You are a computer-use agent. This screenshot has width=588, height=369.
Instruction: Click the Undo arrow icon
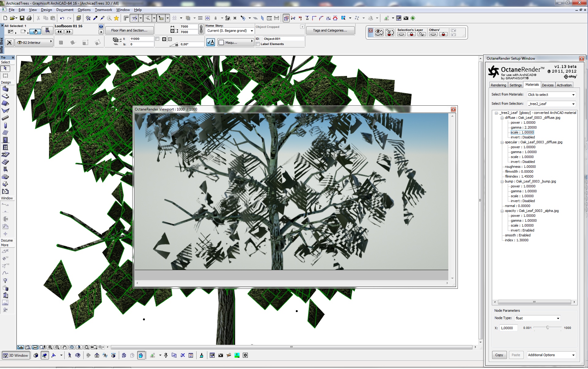pyautogui.click(x=62, y=18)
